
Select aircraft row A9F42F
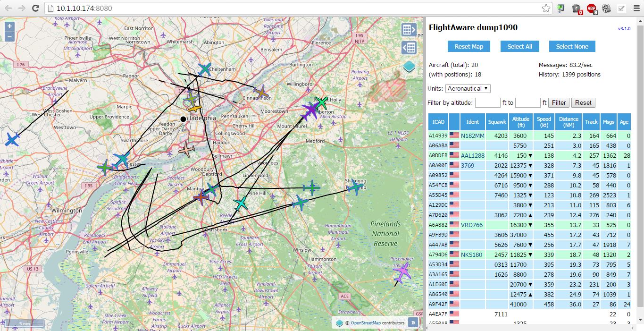tap(529, 304)
